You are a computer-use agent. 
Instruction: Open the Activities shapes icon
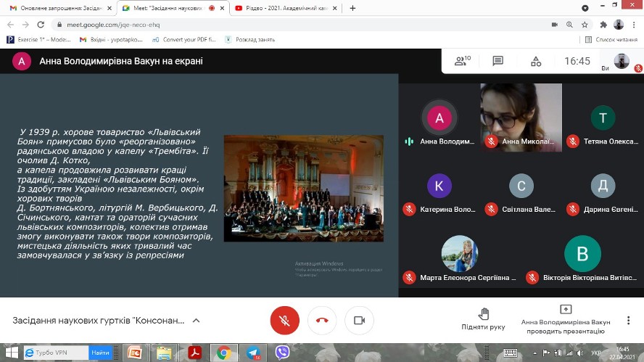click(536, 61)
